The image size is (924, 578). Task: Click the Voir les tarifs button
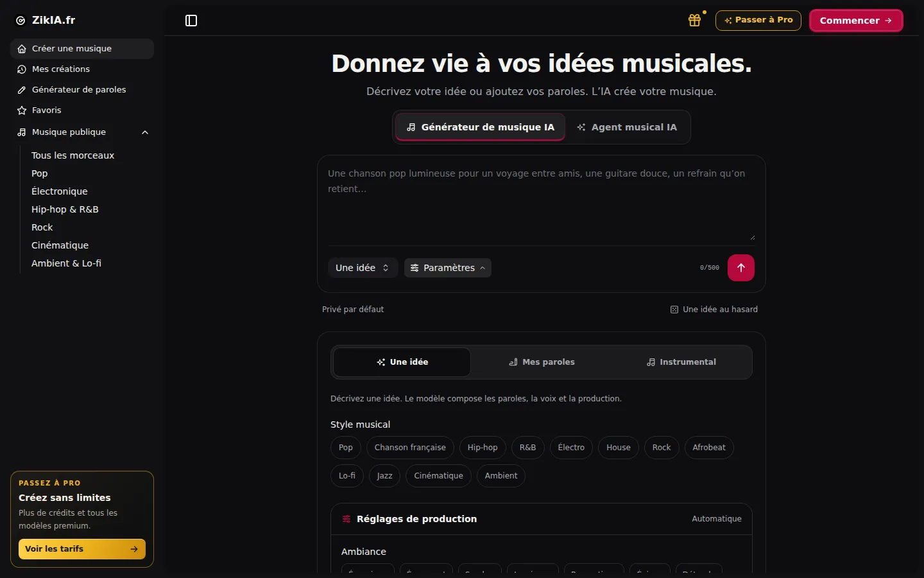coord(82,549)
